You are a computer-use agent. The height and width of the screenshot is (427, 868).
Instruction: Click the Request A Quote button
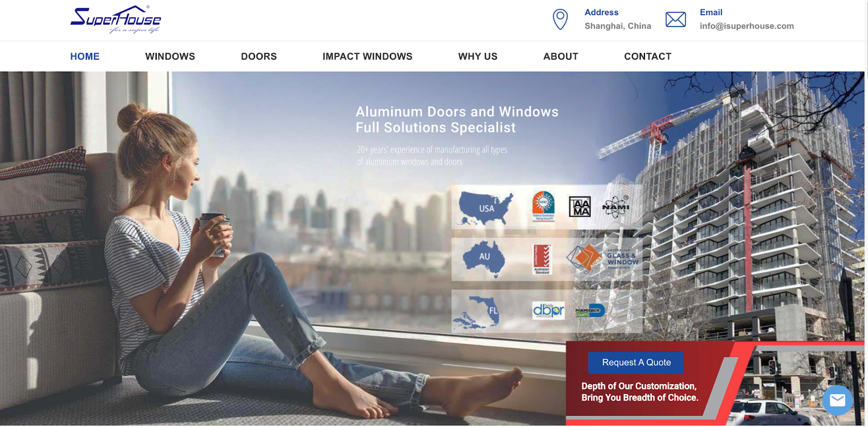[x=636, y=363]
